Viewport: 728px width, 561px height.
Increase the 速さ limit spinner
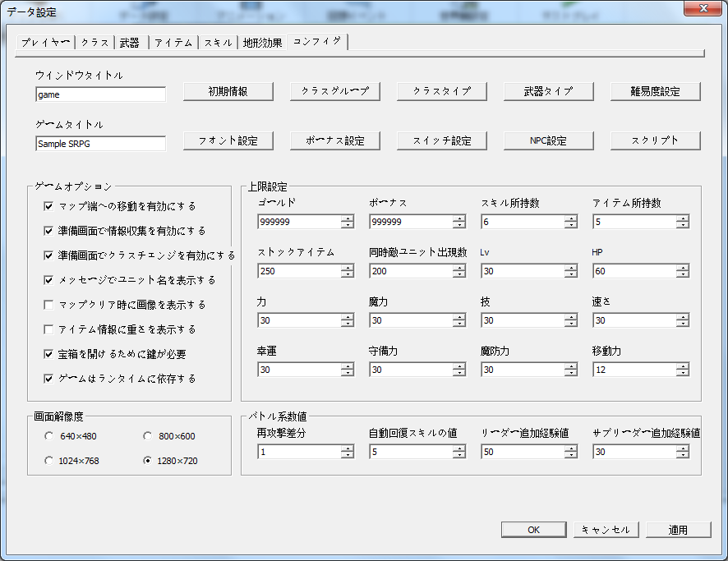coord(683,317)
